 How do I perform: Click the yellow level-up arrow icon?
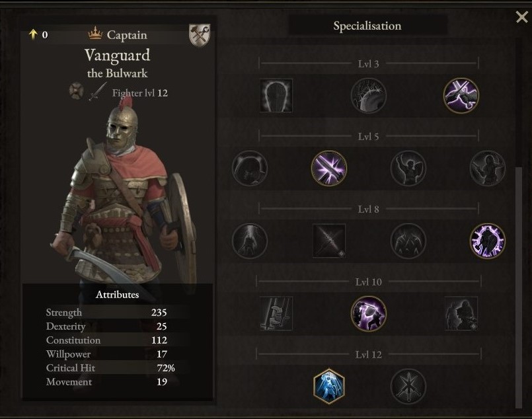point(33,34)
